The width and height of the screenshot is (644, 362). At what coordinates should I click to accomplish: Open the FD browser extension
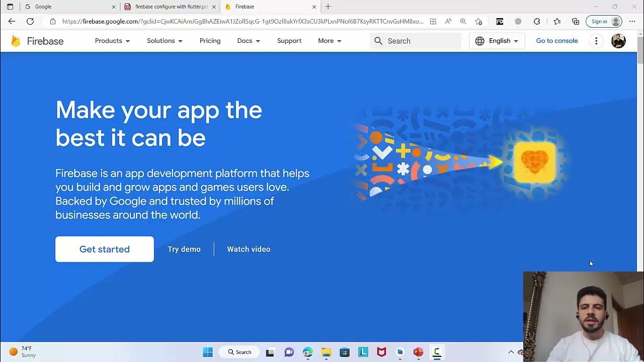point(500,21)
